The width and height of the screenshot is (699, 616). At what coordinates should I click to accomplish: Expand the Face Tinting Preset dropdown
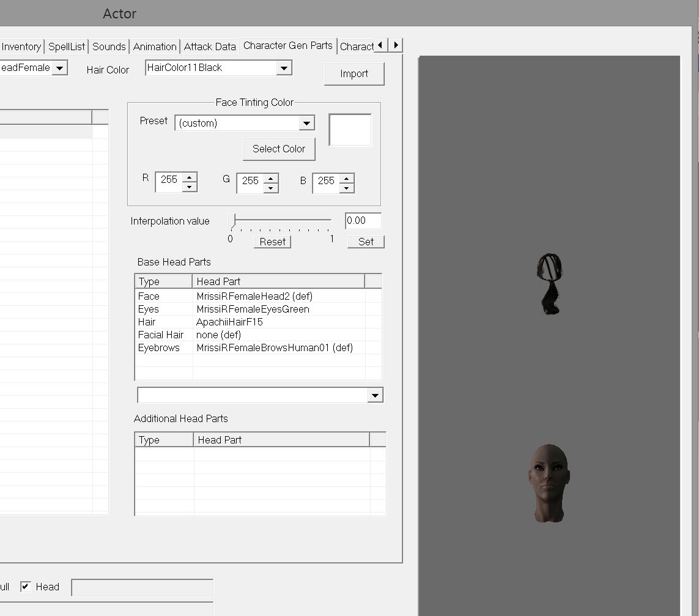[x=306, y=124]
